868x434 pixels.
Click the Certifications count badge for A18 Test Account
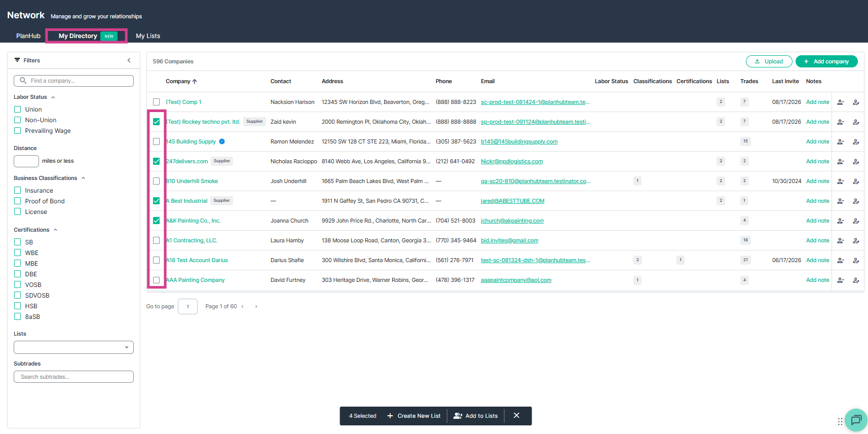(681, 260)
